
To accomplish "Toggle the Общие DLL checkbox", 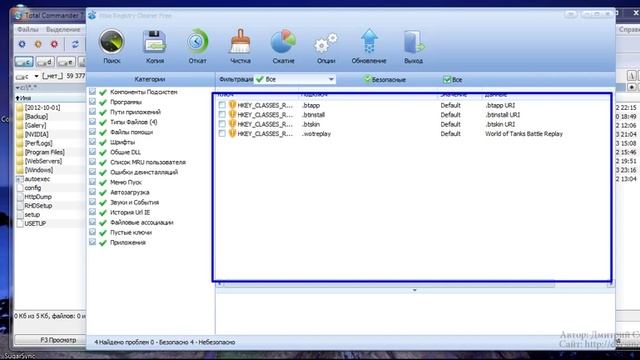I will [93, 152].
